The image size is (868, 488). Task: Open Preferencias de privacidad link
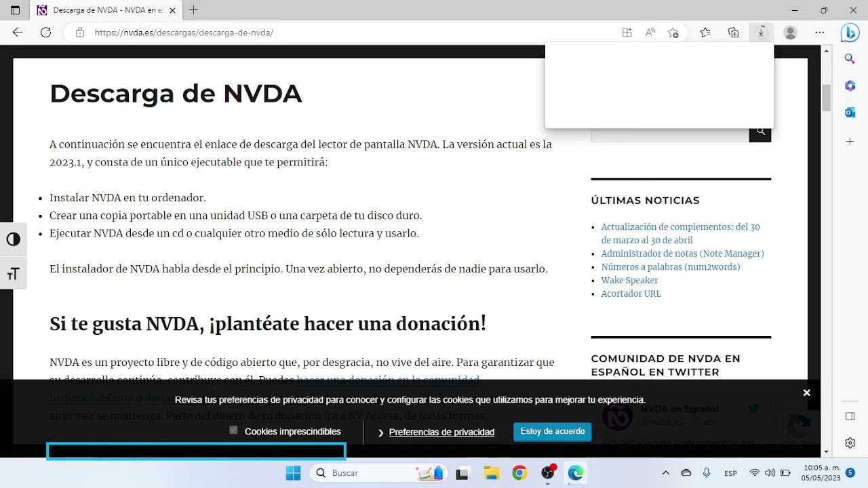441,432
